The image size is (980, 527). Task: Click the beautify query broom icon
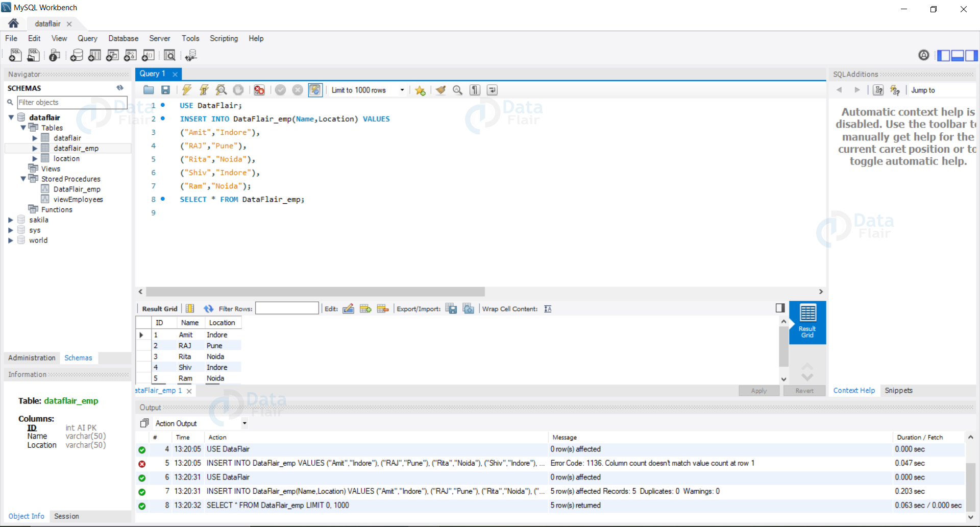pos(440,90)
